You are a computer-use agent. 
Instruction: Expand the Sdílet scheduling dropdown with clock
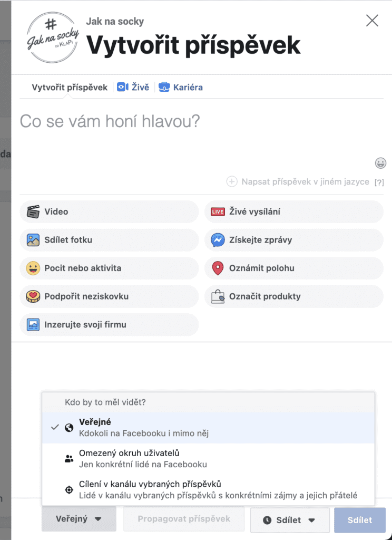289,520
